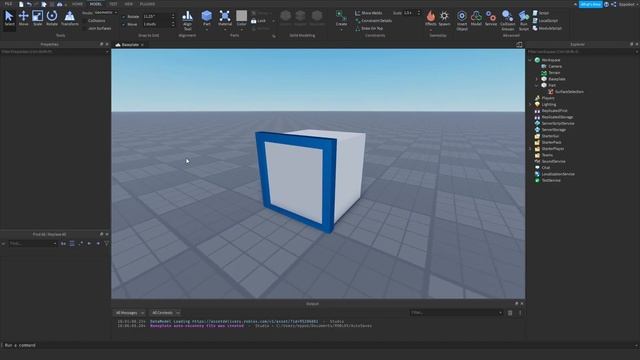Click the Explorer filter field

[582, 52]
